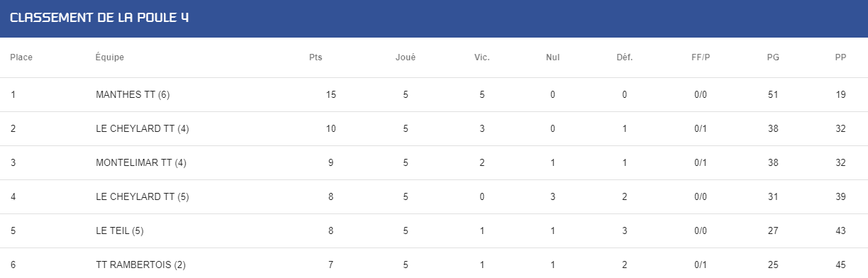
Task: Click the PG value 51 in first row
Action: coord(773,95)
